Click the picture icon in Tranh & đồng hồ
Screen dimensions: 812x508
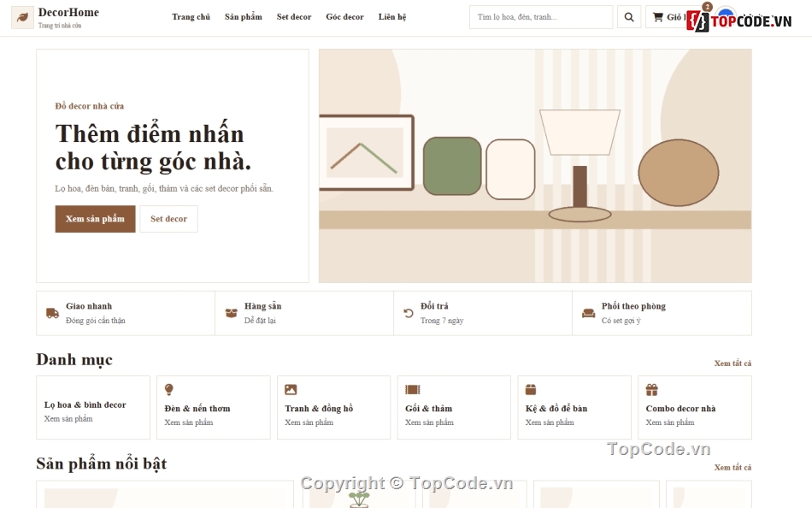pyautogui.click(x=291, y=389)
